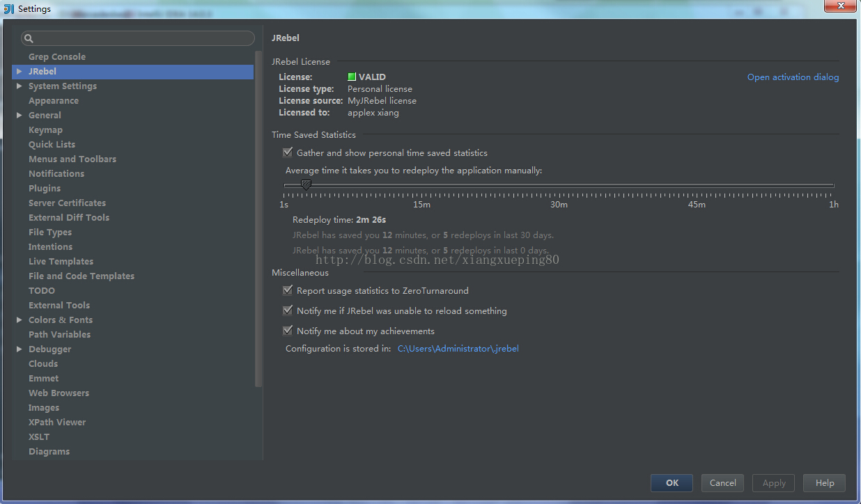This screenshot has width=861, height=504.
Task: Select Live Templates entry
Action: pos(61,262)
